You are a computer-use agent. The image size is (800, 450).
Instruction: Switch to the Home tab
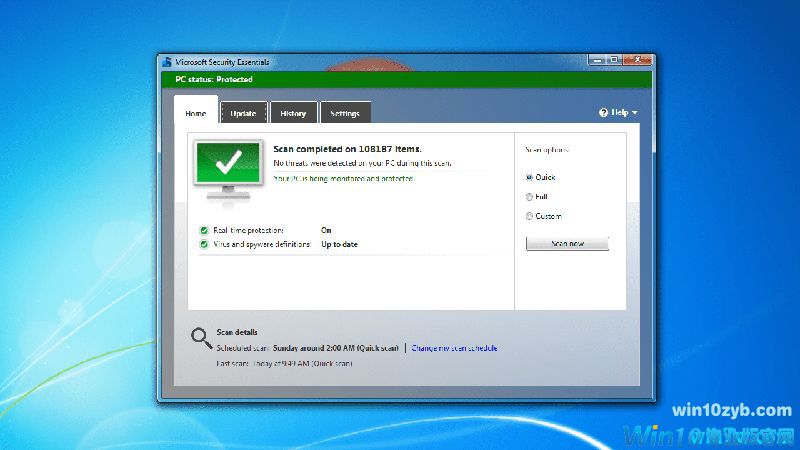click(x=196, y=110)
